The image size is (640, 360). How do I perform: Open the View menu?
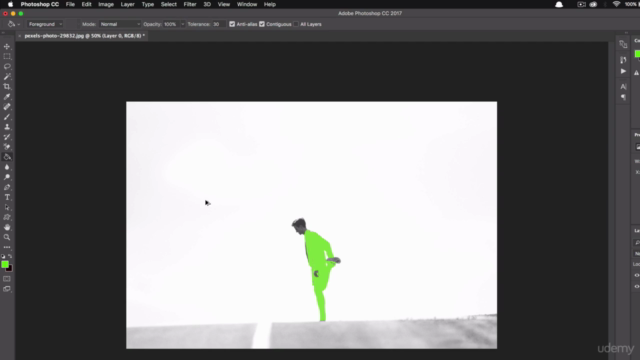pyautogui.click(x=224, y=4)
